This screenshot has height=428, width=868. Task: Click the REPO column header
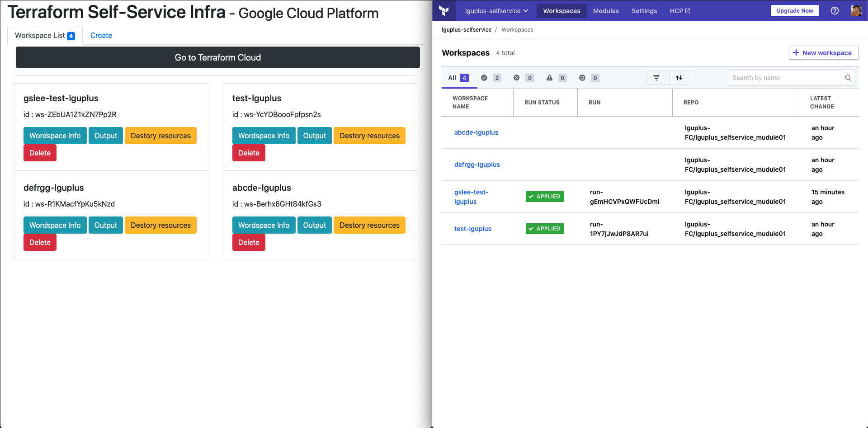pos(691,103)
